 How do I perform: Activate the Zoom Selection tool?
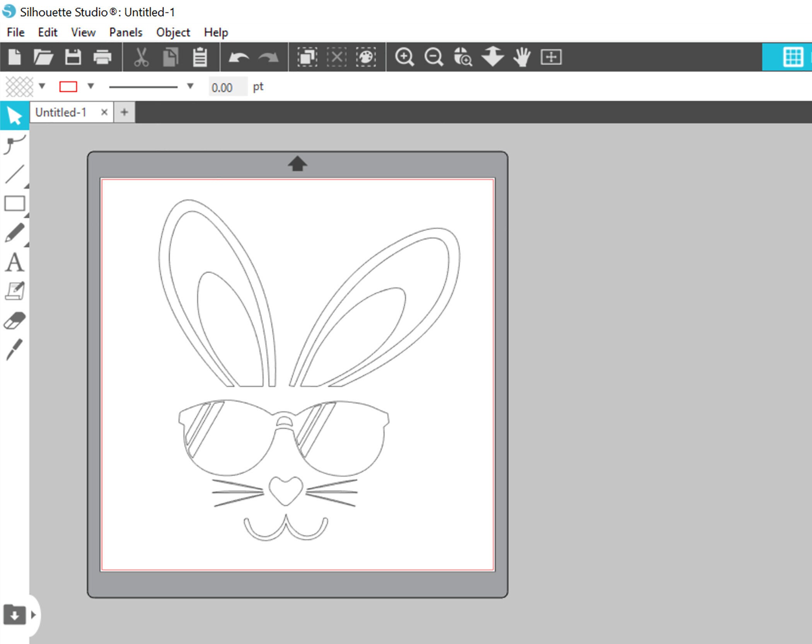point(463,57)
